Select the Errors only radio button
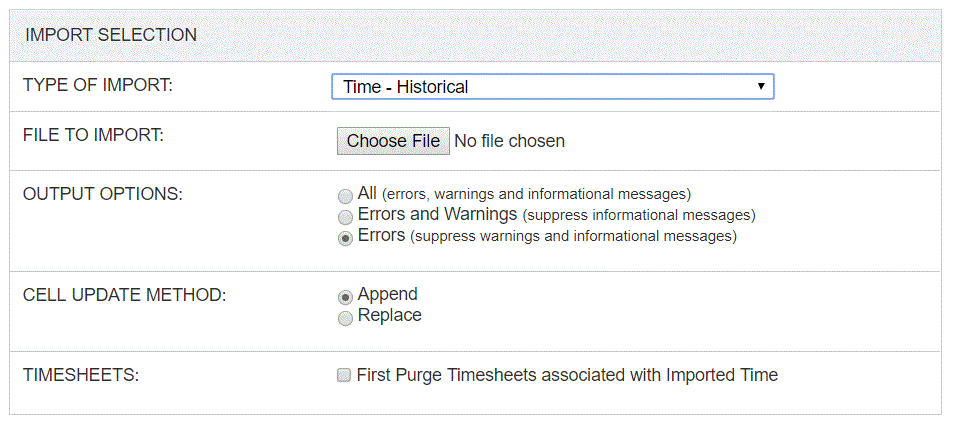 tap(345, 238)
